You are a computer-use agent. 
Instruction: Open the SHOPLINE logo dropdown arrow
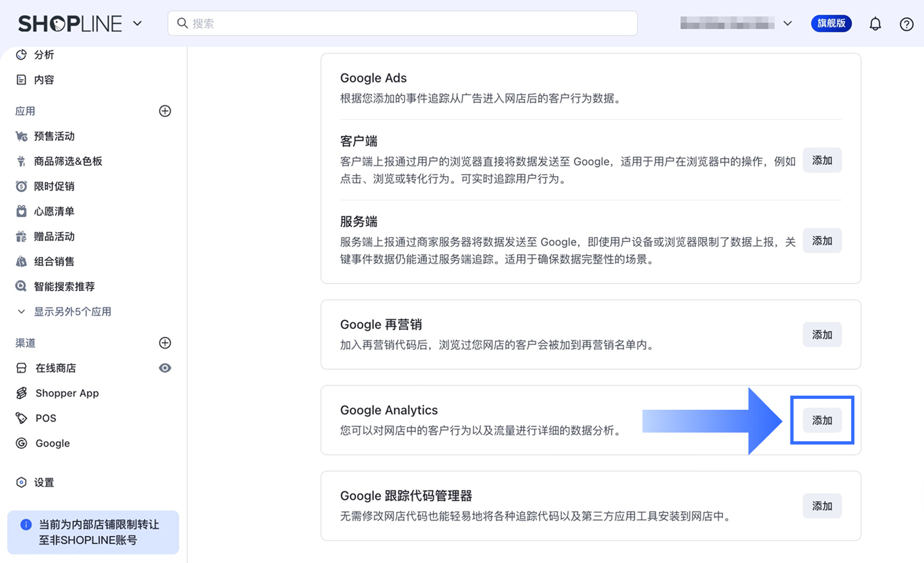[x=138, y=23]
